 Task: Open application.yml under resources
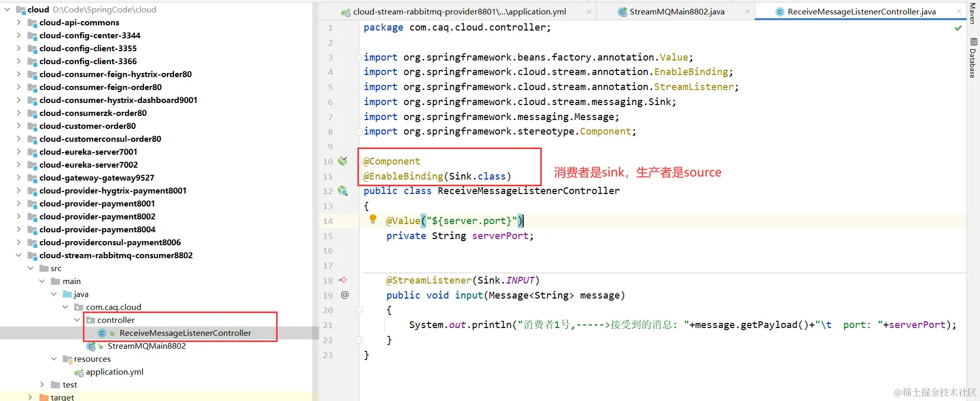point(114,372)
